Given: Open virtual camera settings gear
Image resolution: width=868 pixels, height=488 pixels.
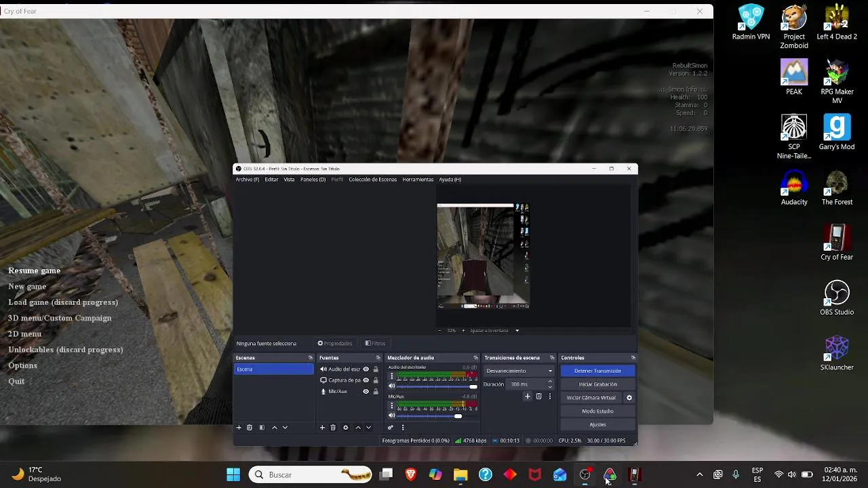Looking at the screenshot, I should [629, 398].
